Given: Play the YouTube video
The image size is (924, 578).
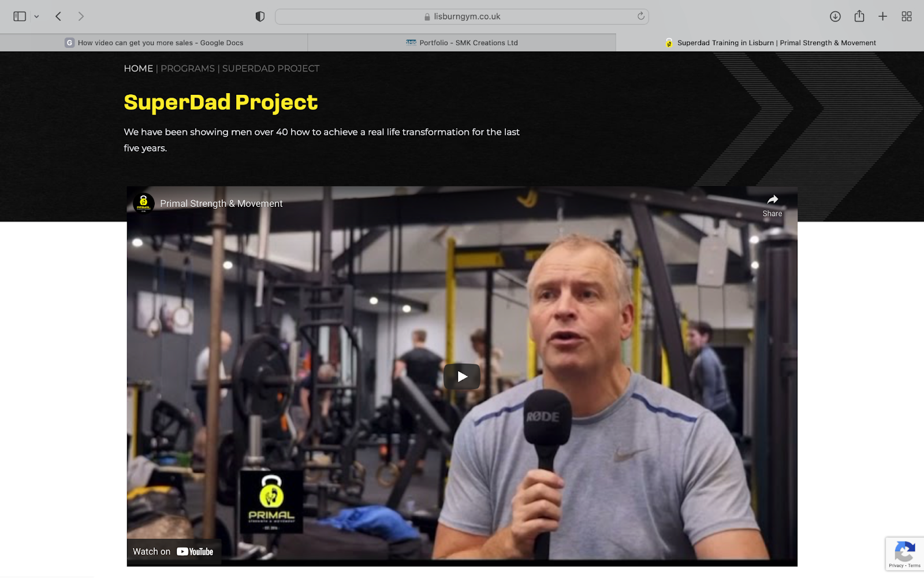Looking at the screenshot, I should tap(462, 377).
